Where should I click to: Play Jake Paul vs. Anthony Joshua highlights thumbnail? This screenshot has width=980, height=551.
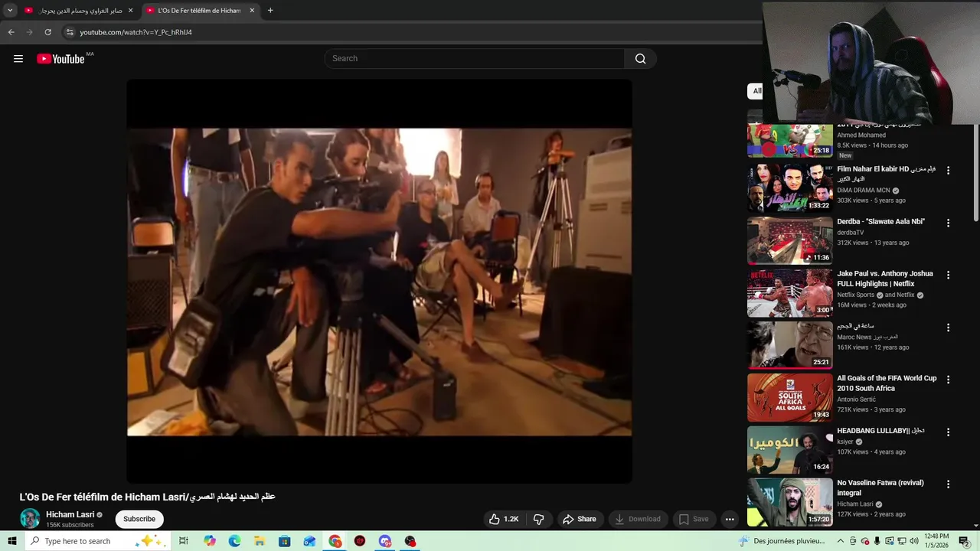pyautogui.click(x=789, y=292)
